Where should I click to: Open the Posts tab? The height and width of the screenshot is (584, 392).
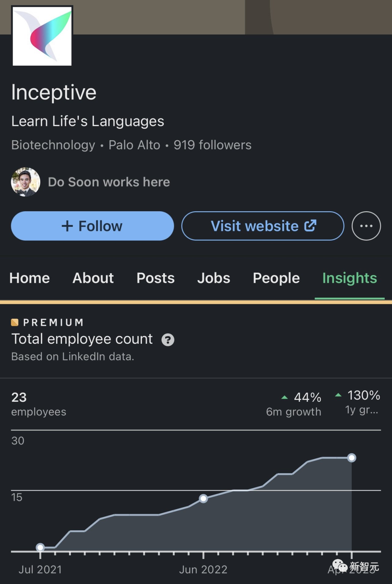155,278
